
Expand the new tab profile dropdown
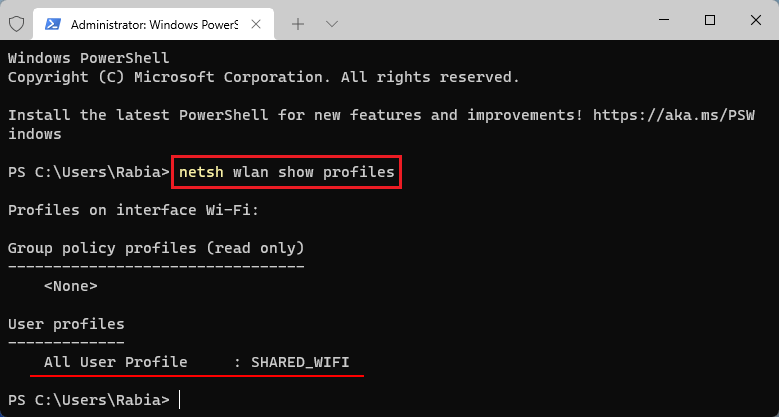[332, 22]
